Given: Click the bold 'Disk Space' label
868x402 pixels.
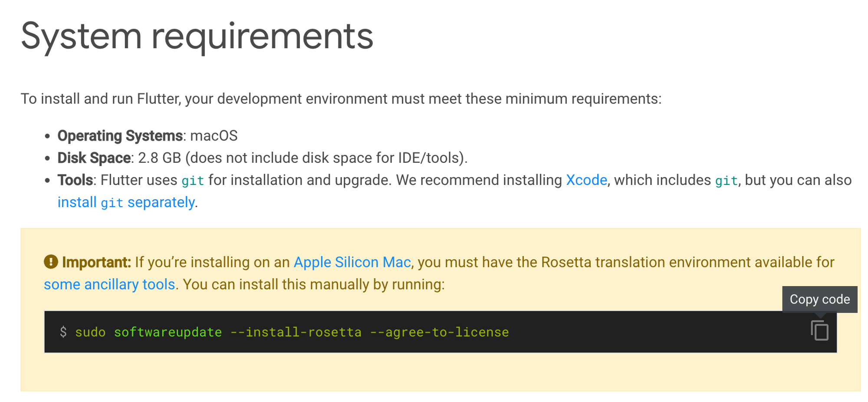Looking at the screenshot, I should [94, 158].
